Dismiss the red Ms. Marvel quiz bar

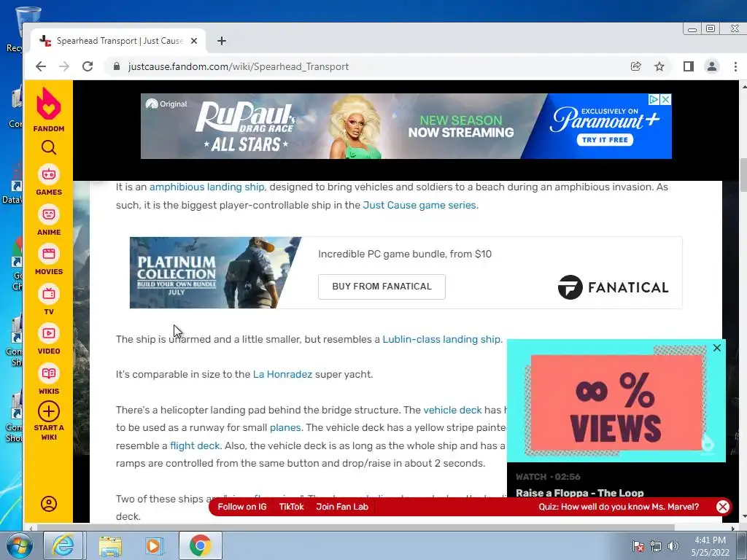(723, 507)
